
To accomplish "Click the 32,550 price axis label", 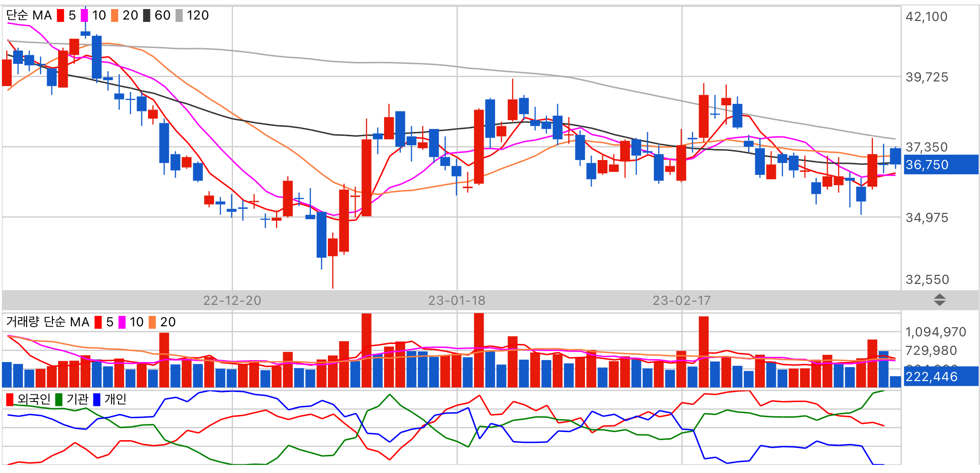I will (x=927, y=280).
